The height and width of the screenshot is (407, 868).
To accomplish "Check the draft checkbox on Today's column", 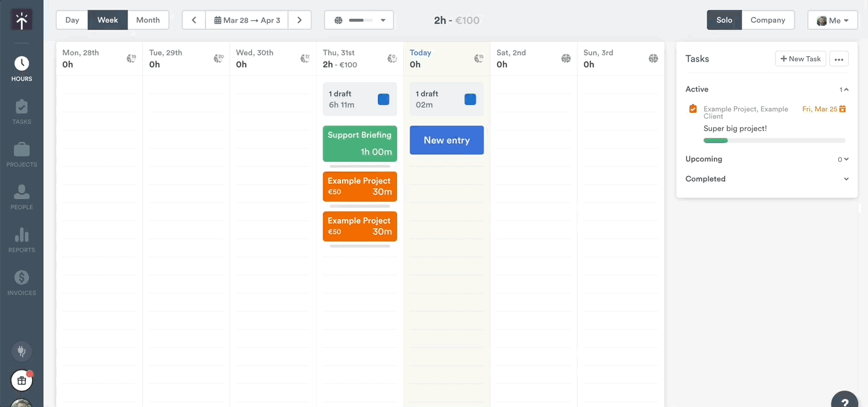I will click(470, 98).
